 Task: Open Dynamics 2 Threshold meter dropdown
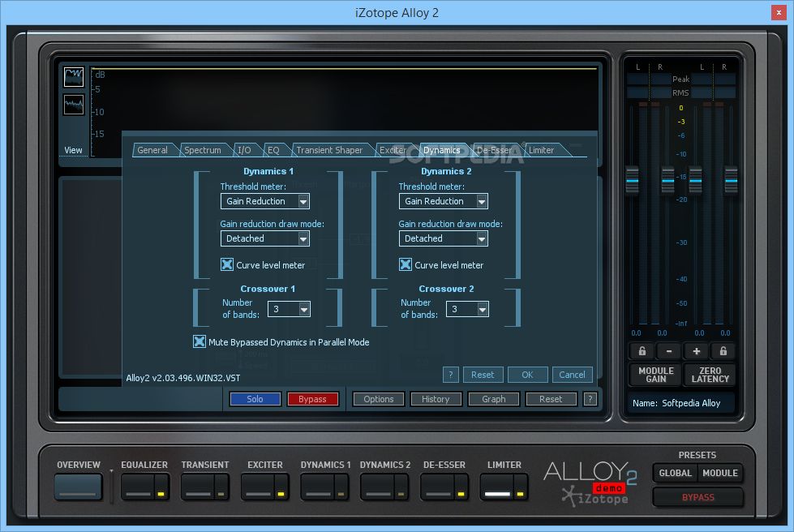(x=443, y=201)
